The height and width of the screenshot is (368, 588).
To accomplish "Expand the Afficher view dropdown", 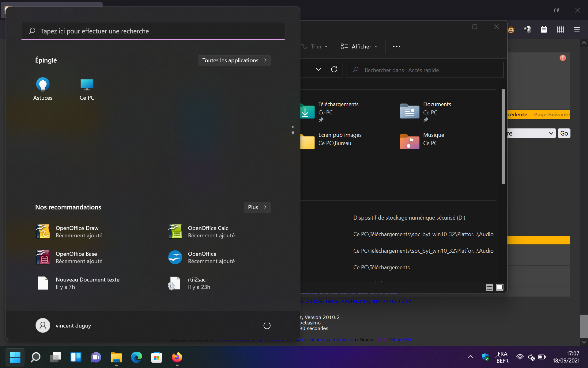I will [359, 47].
